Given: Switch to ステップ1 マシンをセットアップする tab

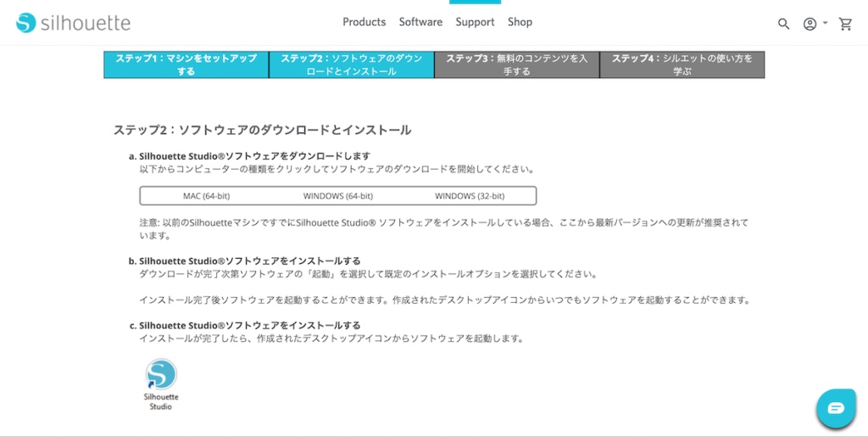Looking at the screenshot, I should pyautogui.click(x=186, y=64).
